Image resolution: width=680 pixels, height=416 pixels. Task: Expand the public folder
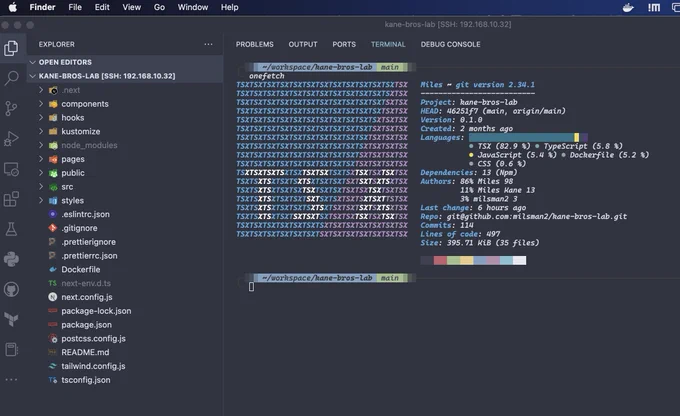pyautogui.click(x=41, y=173)
